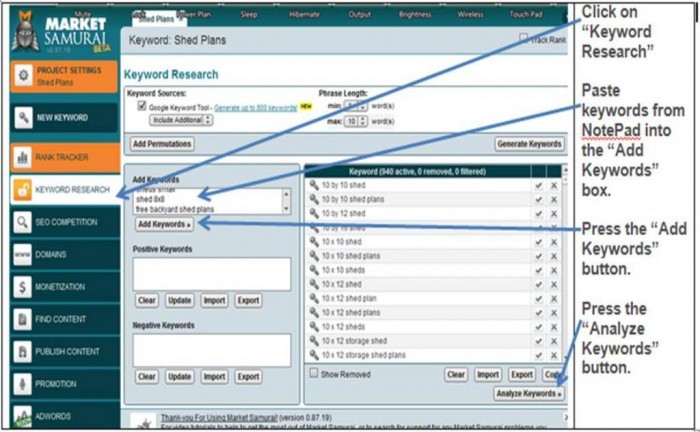Image resolution: width=700 pixels, height=432 pixels.
Task: Open the Adwords icon
Action: click(22, 416)
